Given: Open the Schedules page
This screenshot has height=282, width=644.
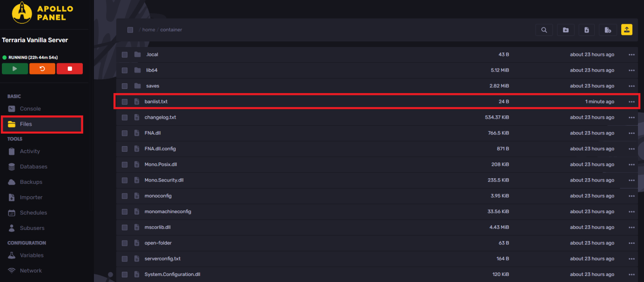Looking at the screenshot, I should tap(33, 213).
